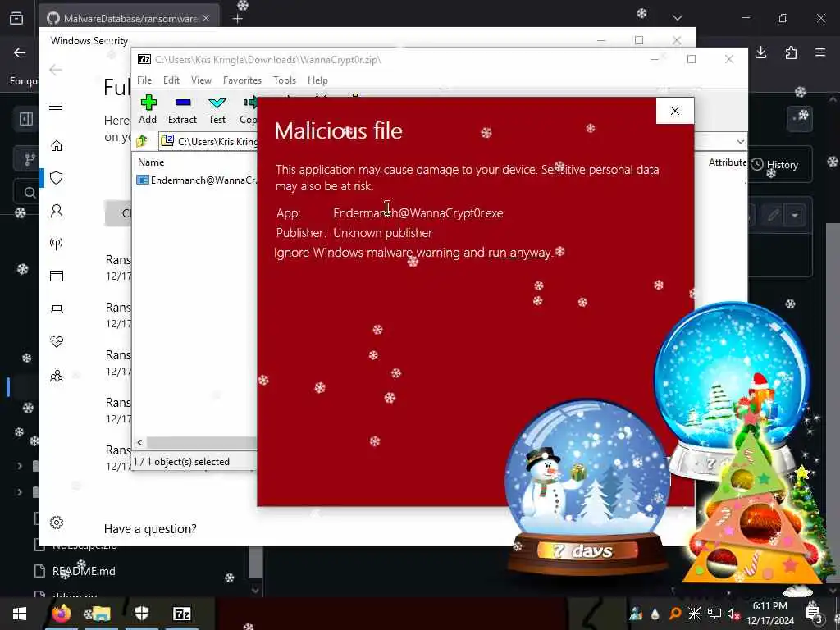Screen dimensions: 840x630
Task: Open Firefox downloads panel
Action: tap(760, 52)
